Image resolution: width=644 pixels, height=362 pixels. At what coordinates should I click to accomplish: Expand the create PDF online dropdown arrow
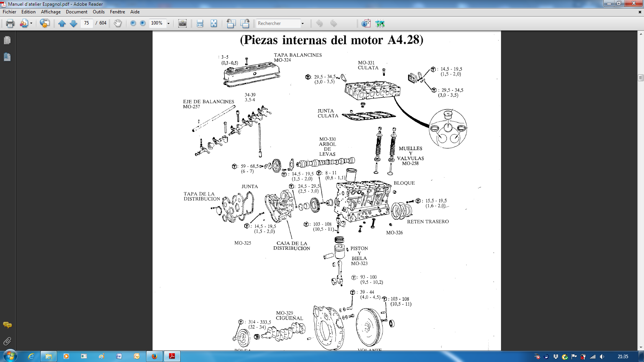[x=31, y=23]
